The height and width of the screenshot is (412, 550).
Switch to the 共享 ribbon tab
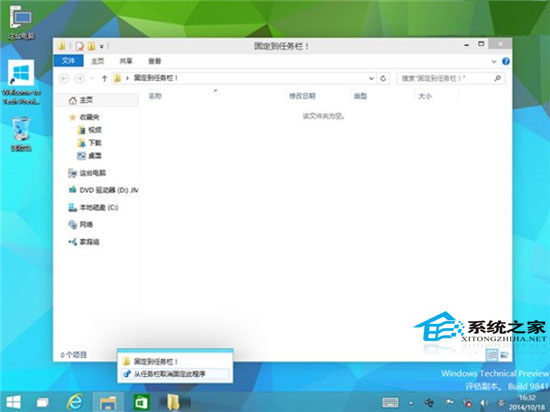126,61
